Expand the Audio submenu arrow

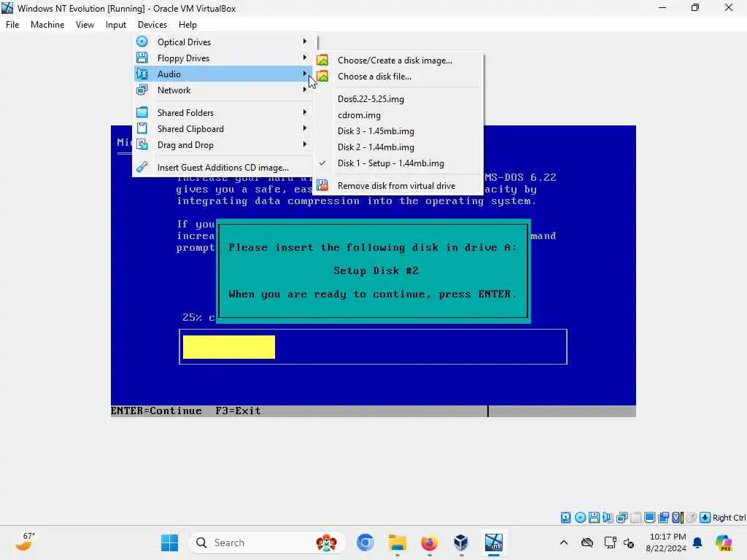click(305, 74)
